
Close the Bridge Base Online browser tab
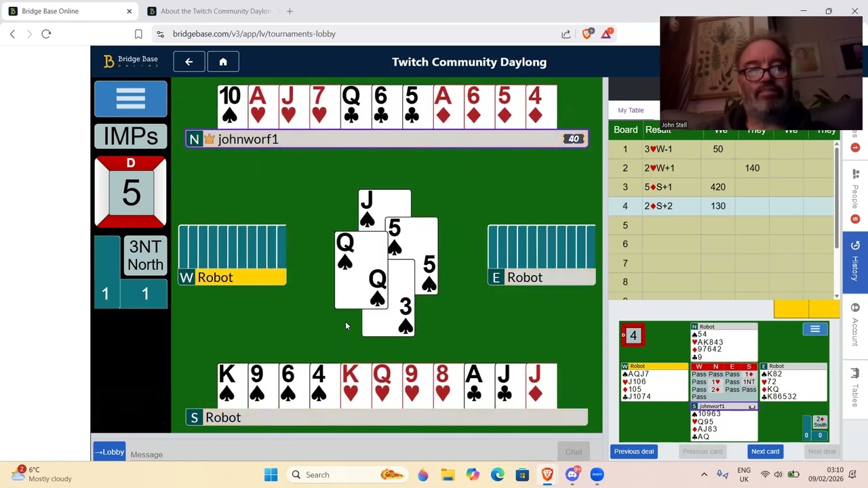coord(129,11)
